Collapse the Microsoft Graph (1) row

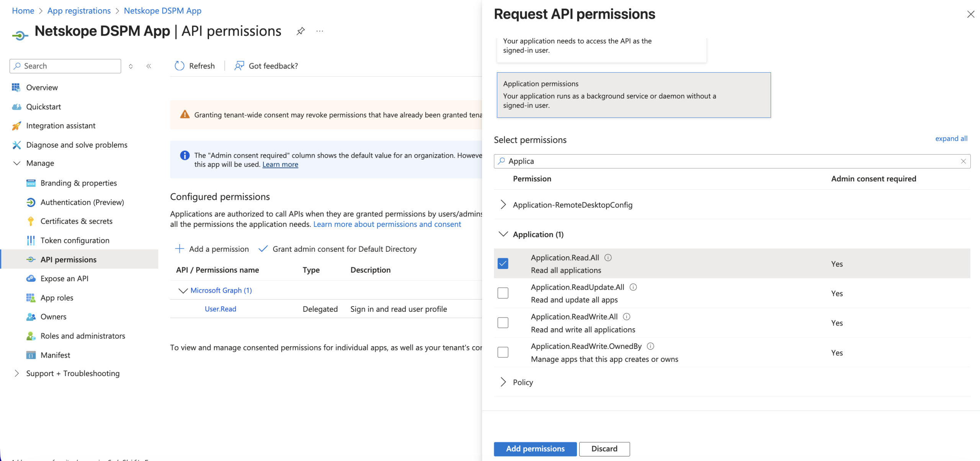[x=183, y=290]
